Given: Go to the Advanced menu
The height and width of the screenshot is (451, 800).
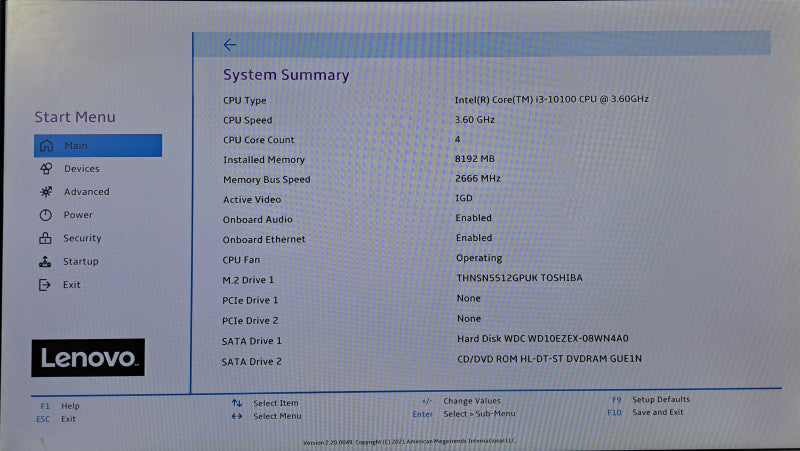Looking at the screenshot, I should 87,192.
